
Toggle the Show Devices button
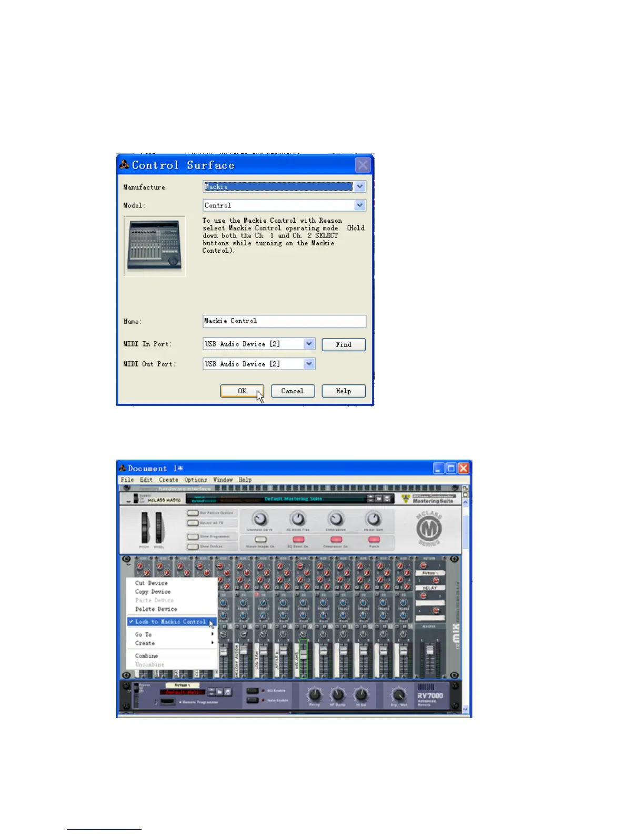click(x=193, y=547)
